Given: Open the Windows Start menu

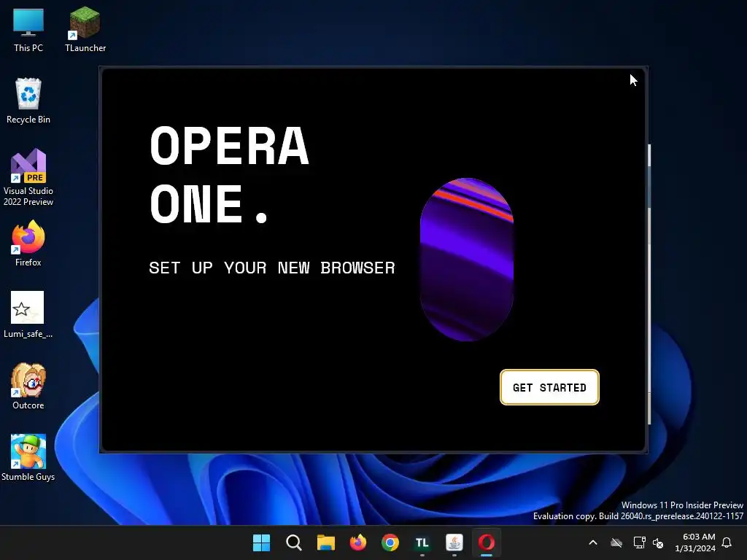Looking at the screenshot, I should pyautogui.click(x=261, y=542).
